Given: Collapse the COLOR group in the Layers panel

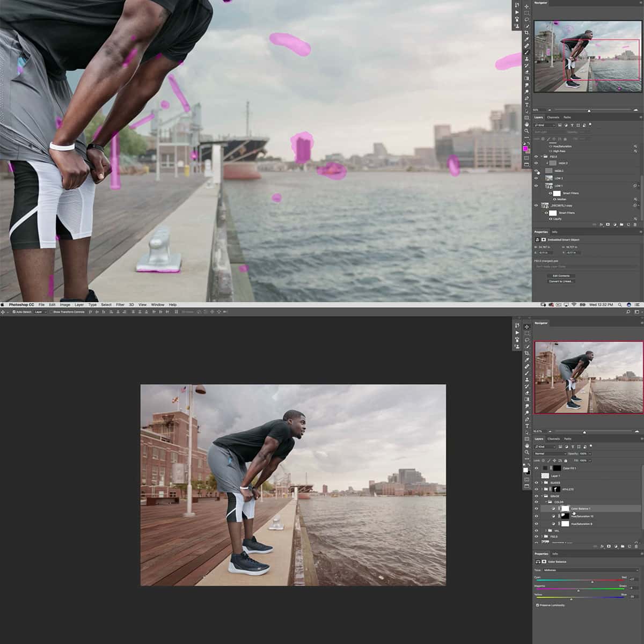Looking at the screenshot, I should coord(546,501).
